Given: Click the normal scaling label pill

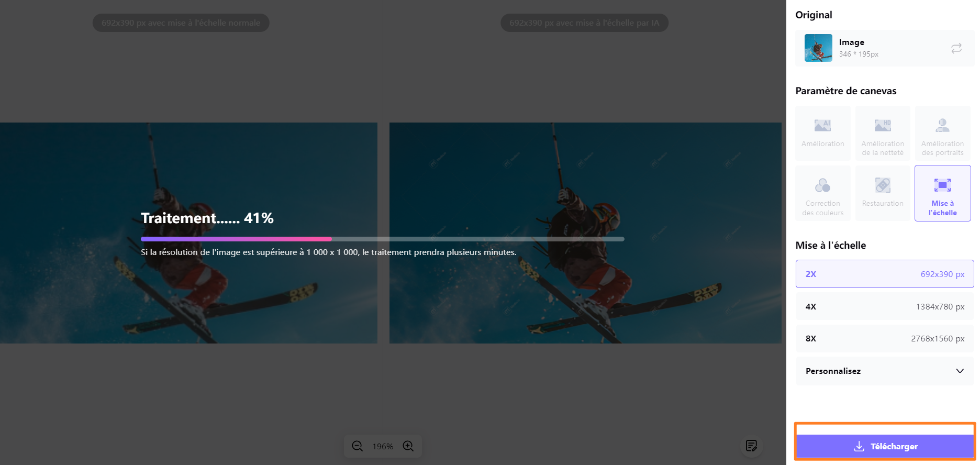Looking at the screenshot, I should (181, 23).
